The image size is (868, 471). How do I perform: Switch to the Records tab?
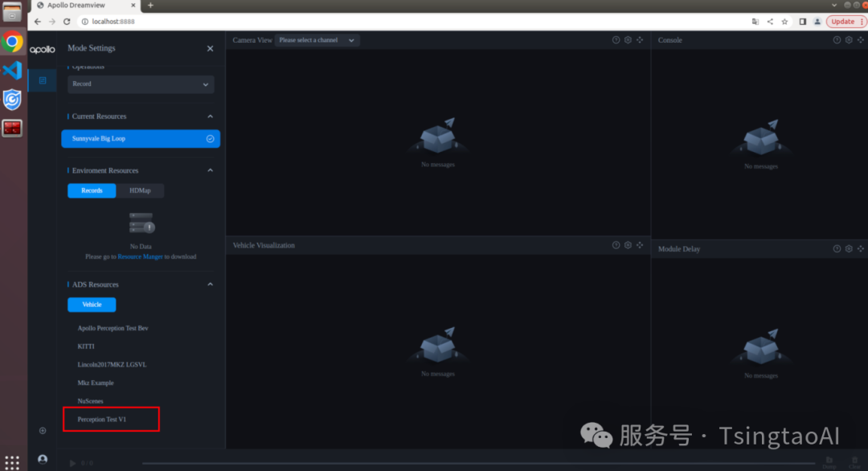pos(92,190)
